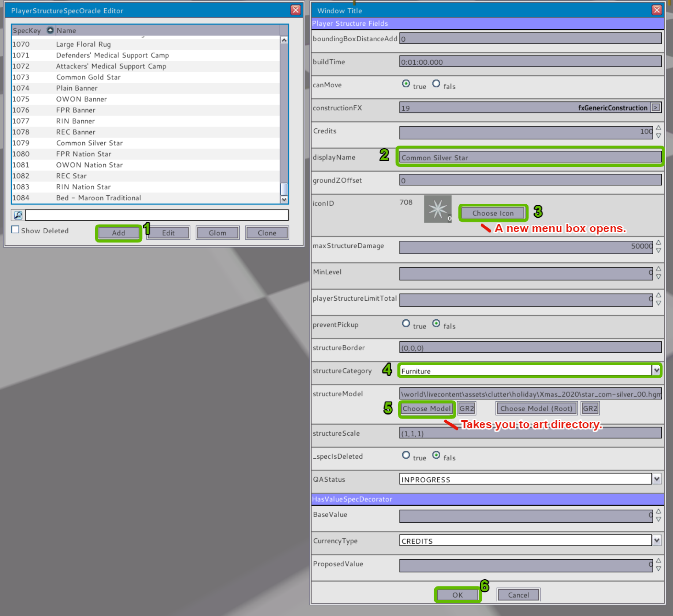Click the SpecKey column sort indicator icon
The width and height of the screenshot is (673, 616).
50,30
